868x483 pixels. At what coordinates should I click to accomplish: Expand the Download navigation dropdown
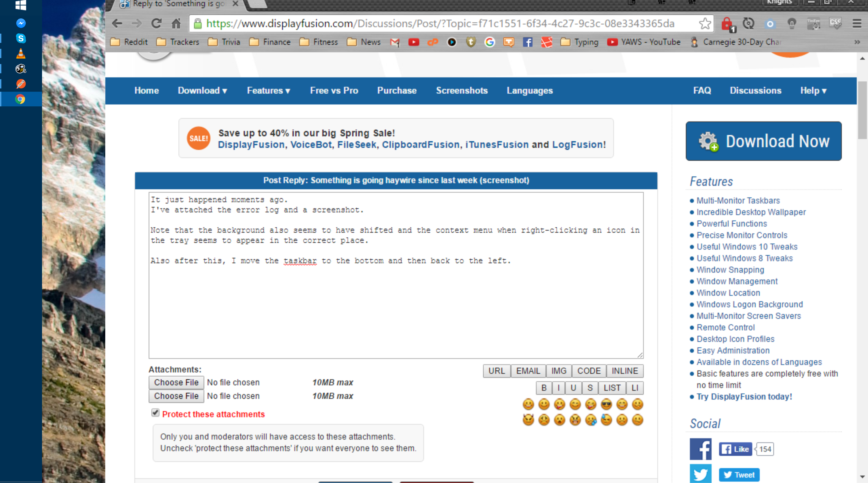pyautogui.click(x=202, y=91)
